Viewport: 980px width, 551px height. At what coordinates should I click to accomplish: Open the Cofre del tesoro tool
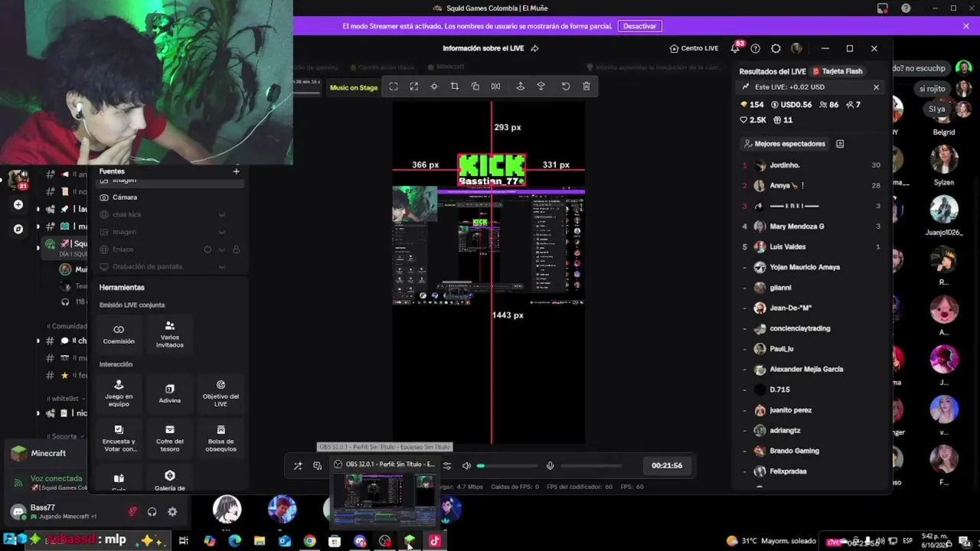click(x=170, y=439)
